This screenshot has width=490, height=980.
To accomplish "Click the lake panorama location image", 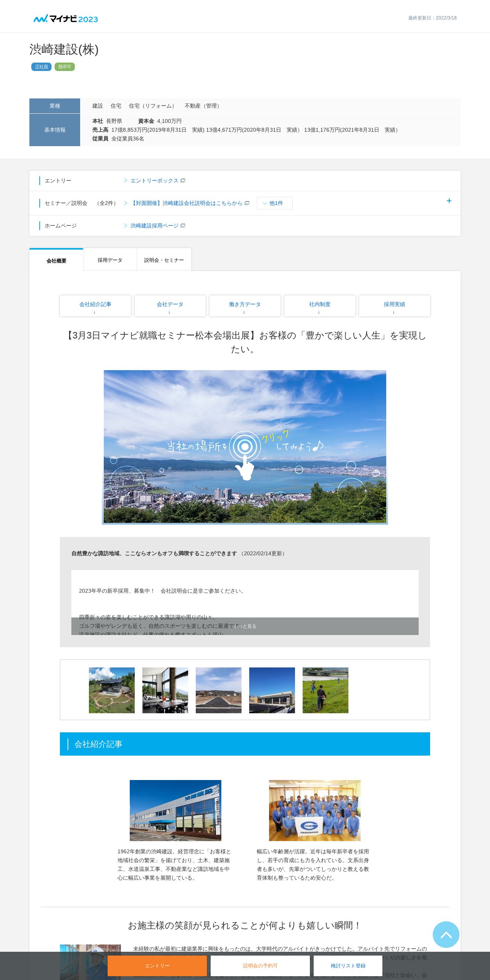I will (245, 447).
